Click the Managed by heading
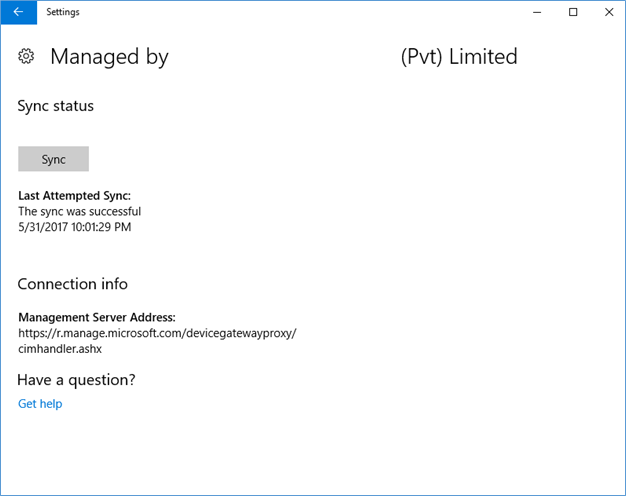This screenshot has width=626, height=496. (x=109, y=57)
